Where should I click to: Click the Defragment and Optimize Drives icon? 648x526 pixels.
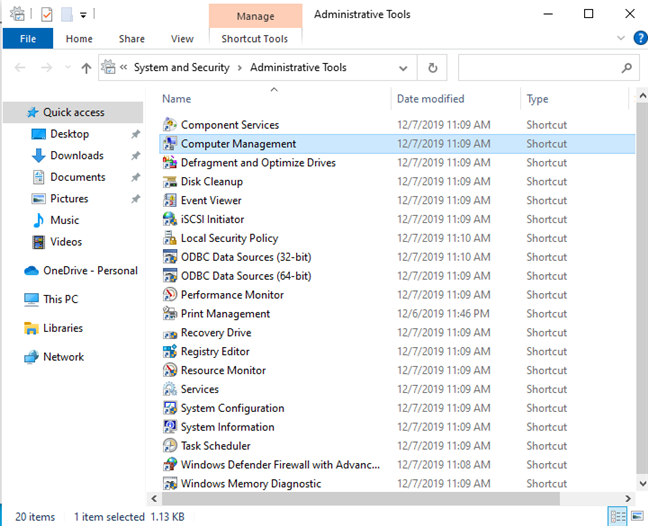169,162
